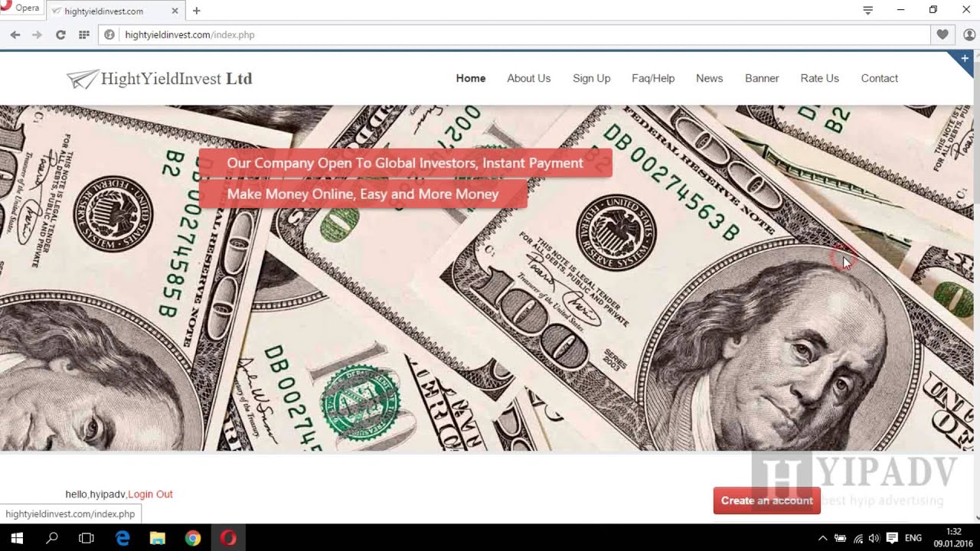980x551 pixels.
Task: Open the battery status tray icon
Action: [840, 538]
